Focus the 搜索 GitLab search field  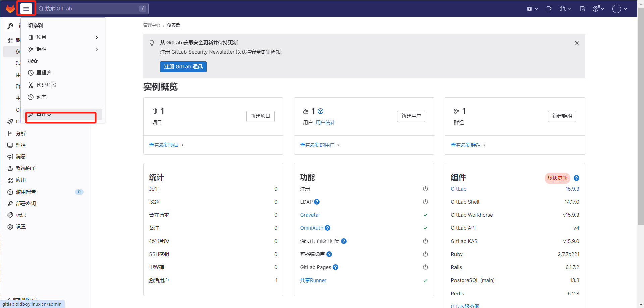(x=92, y=9)
